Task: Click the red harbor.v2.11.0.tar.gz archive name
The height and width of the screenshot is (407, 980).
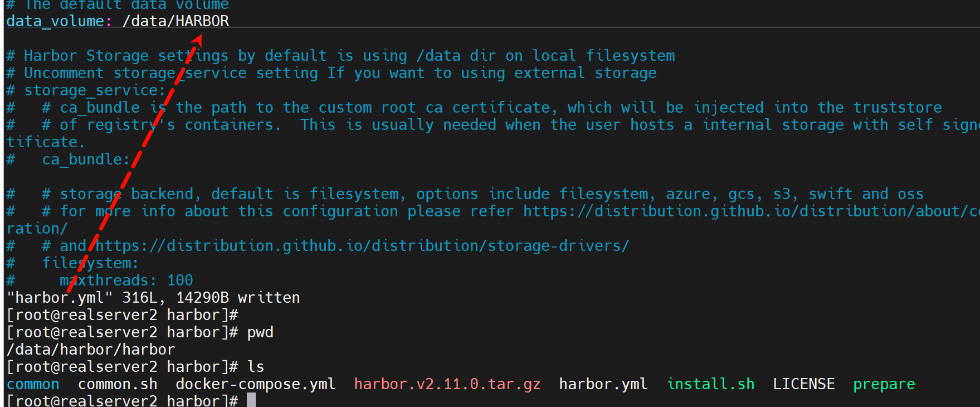Action: [447, 384]
